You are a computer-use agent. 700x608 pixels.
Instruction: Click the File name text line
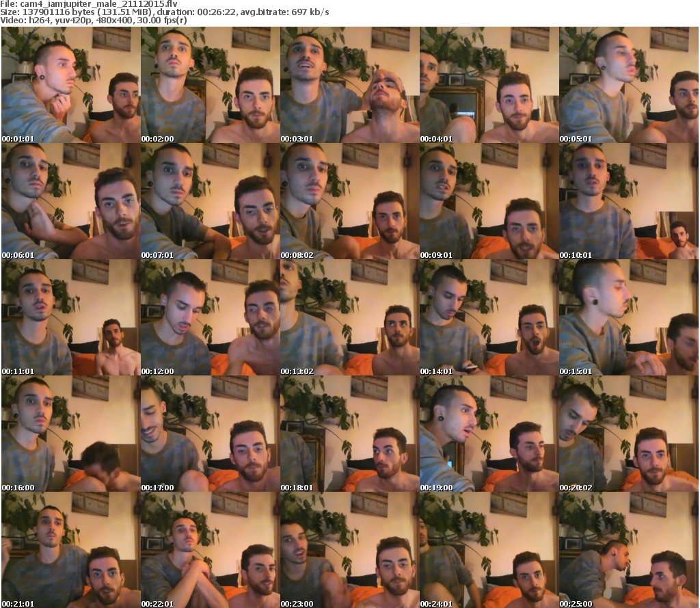pos(89,4)
